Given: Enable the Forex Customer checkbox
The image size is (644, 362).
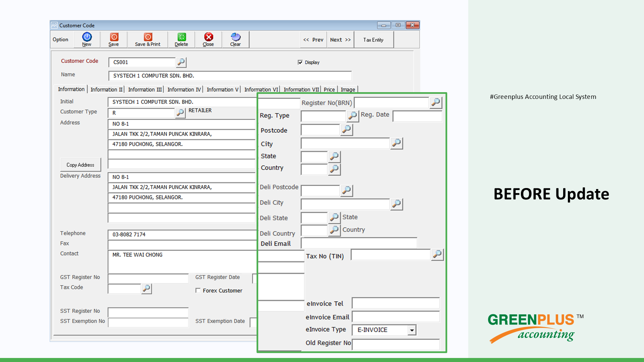Looking at the screenshot, I should pyautogui.click(x=198, y=291).
